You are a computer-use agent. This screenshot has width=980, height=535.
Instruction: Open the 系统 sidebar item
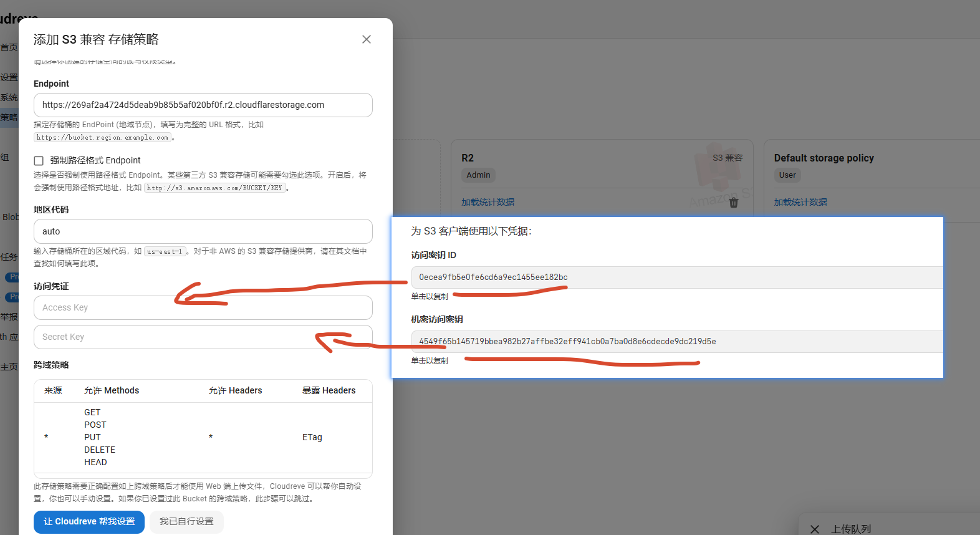[9, 97]
